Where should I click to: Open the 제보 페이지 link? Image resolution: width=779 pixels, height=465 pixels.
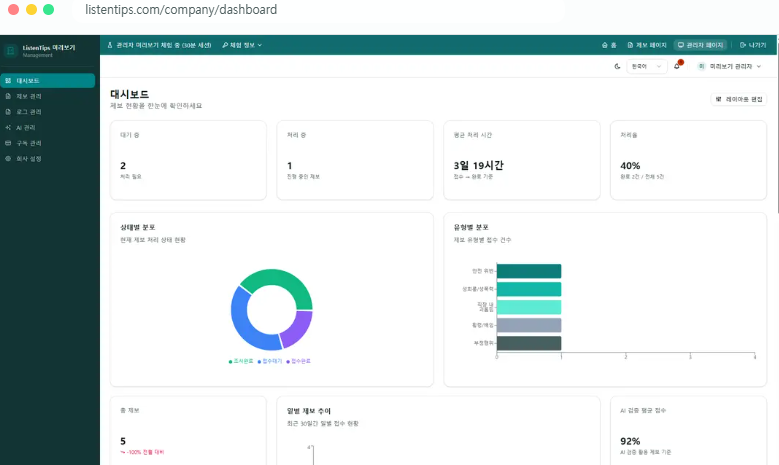click(x=646, y=45)
